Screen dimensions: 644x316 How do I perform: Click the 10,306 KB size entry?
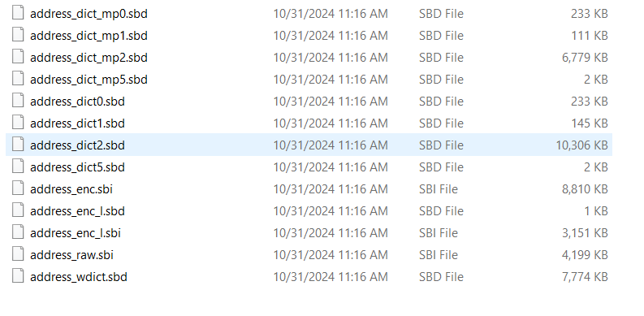[x=581, y=145]
